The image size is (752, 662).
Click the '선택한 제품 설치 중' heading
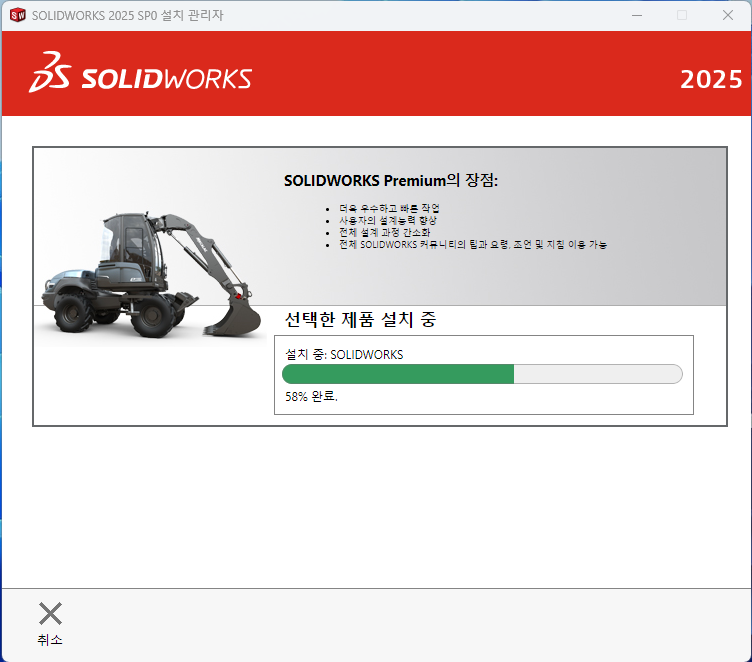360,319
